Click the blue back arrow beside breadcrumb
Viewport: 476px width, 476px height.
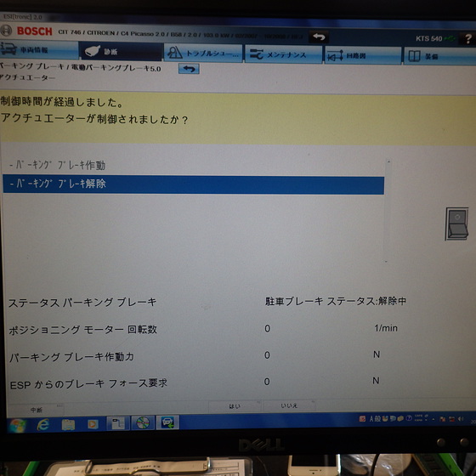[189, 69]
